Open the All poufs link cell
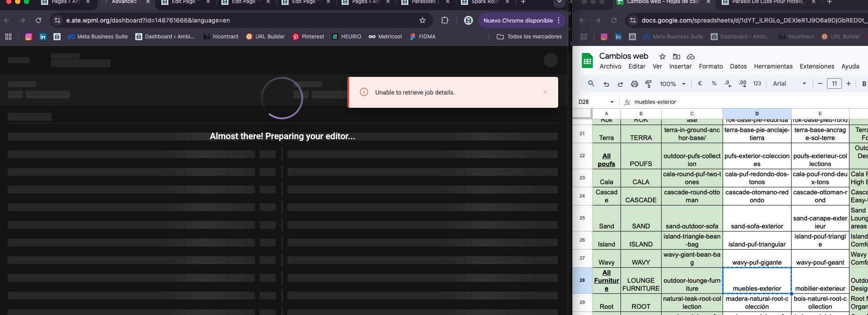This screenshot has width=868, height=315. pyautogui.click(x=606, y=160)
